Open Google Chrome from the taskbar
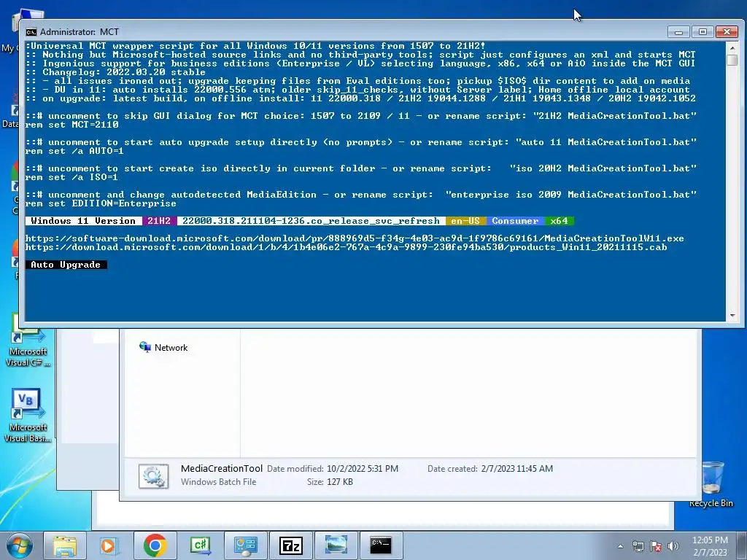The image size is (747, 560). pyautogui.click(x=155, y=545)
